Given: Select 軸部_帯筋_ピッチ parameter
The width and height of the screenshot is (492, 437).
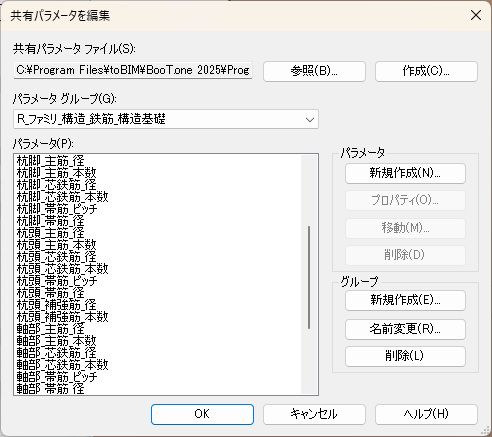Looking at the screenshot, I should 57,377.
